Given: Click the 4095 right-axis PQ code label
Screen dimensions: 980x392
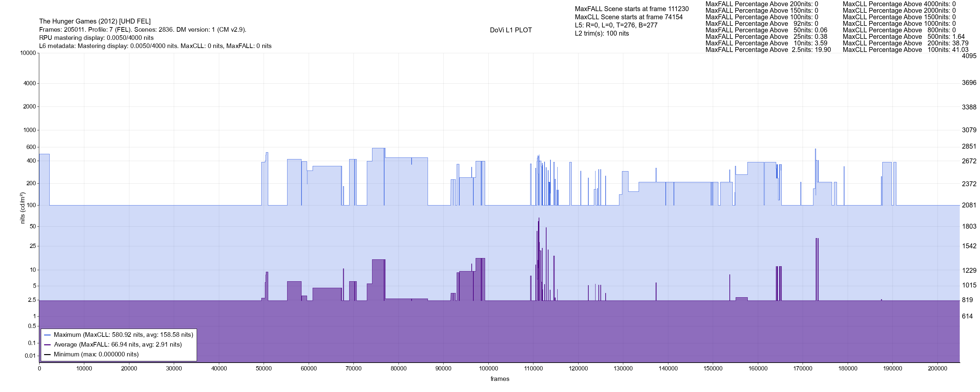Looking at the screenshot, I should pos(969,56).
